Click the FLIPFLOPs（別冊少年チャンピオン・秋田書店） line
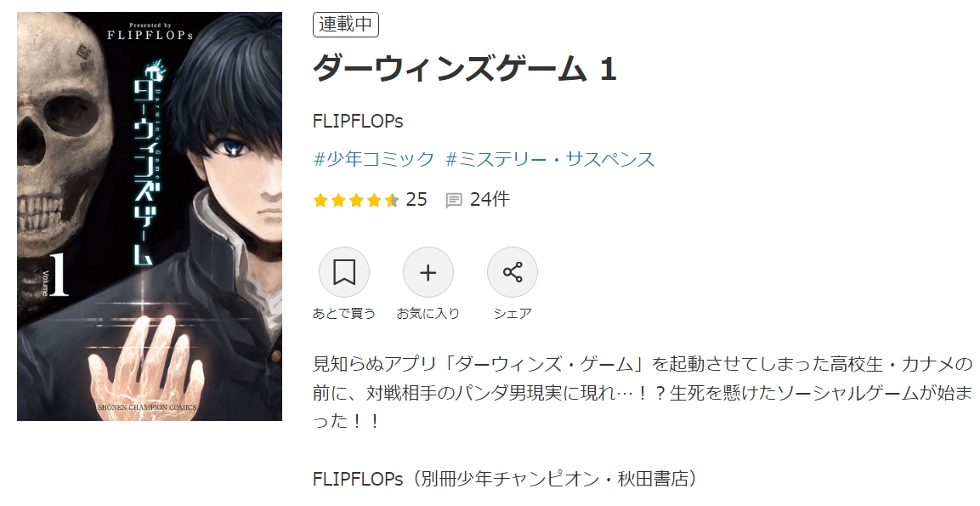 [505, 479]
